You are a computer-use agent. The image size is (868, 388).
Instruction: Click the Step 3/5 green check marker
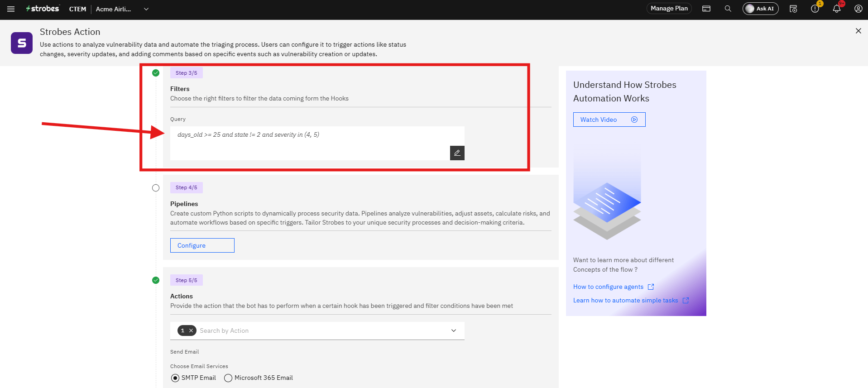(156, 73)
